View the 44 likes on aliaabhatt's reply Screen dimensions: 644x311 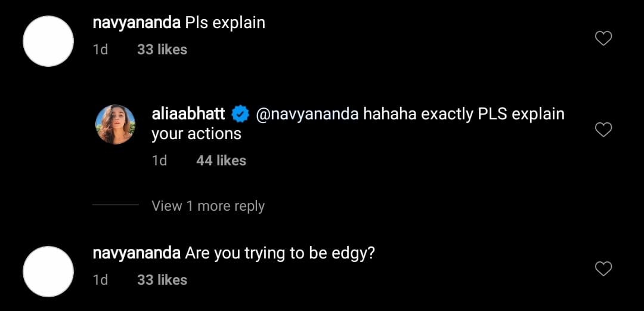pos(221,160)
